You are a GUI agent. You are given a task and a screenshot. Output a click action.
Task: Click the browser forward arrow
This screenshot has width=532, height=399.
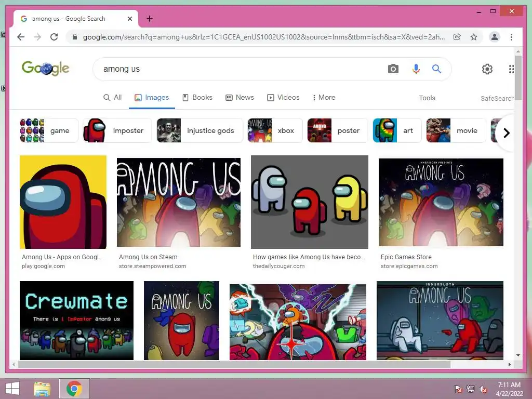point(37,37)
